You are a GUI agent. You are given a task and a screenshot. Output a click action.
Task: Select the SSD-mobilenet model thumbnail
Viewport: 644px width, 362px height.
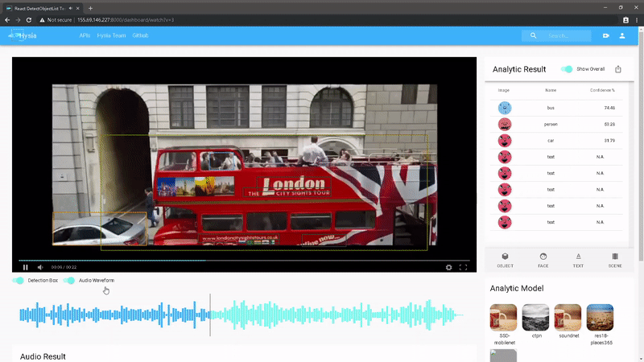(x=504, y=317)
